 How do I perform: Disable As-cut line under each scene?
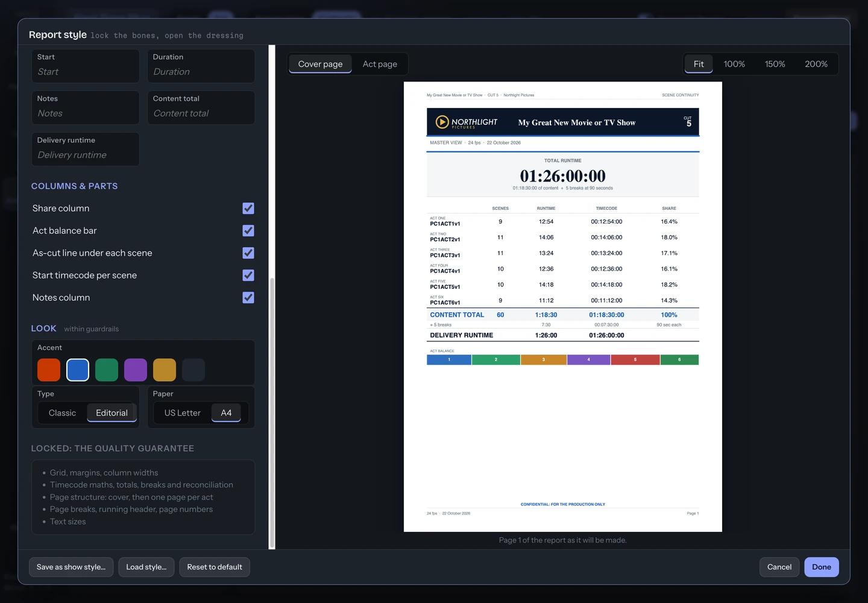coord(248,253)
